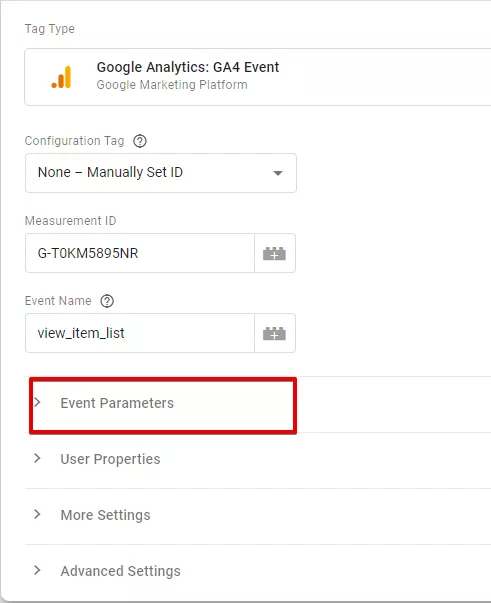Expand the User Properties section
The height and width of the screenshot is (603, 491).
[258, 460]
